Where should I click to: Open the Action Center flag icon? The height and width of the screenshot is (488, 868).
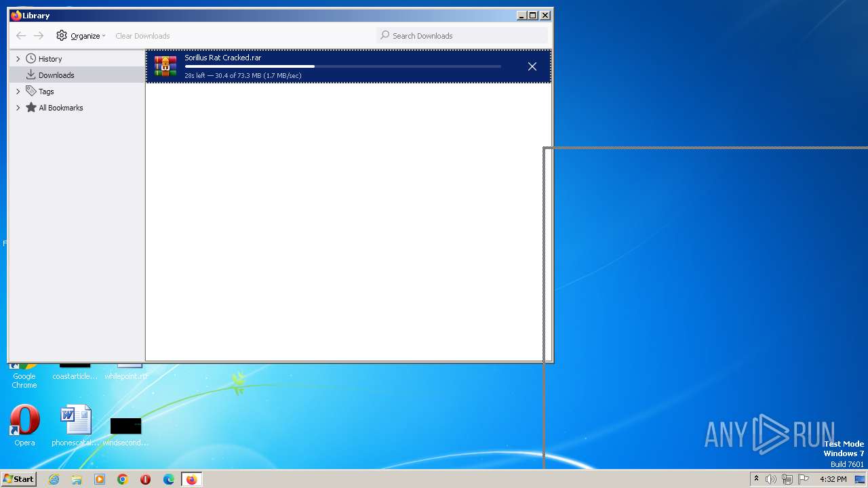tap(804, 479)
